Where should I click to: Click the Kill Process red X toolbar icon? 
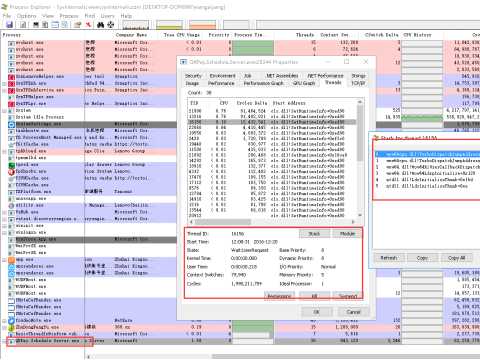(88, 25)
